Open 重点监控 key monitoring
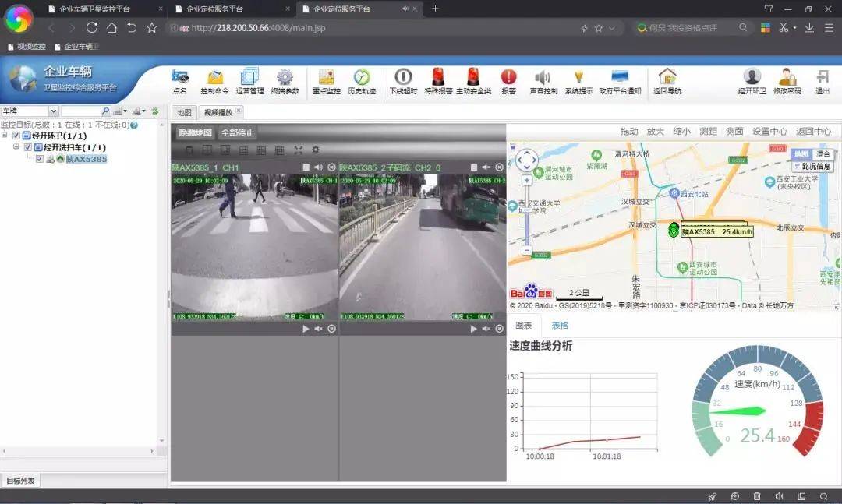 tap(326, 78)
